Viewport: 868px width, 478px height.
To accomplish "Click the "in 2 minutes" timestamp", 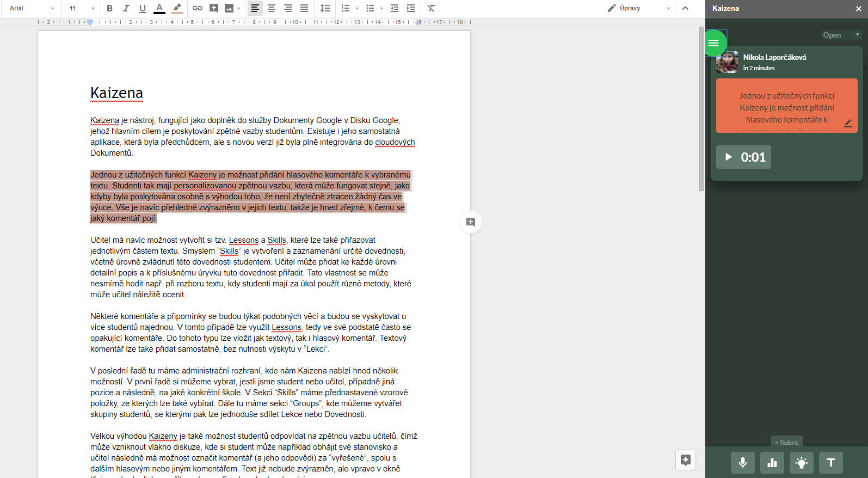I will (759, 68).
